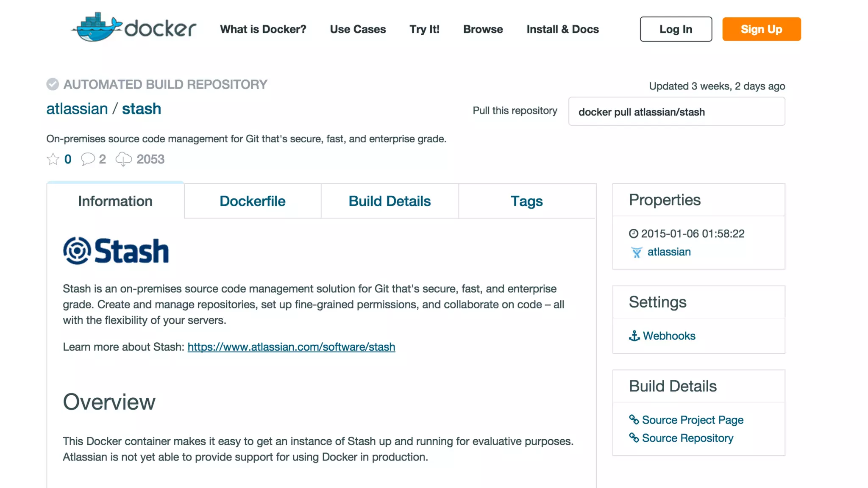Click the Stash logo image

point(116,251)
